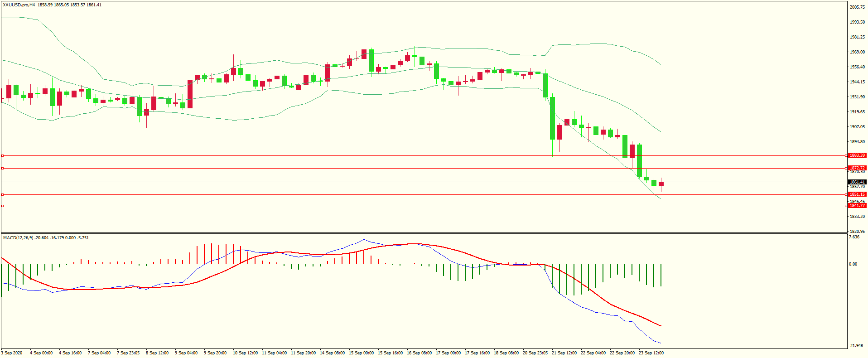Click the 1956.40 price scale label
Viewport: 868px width, 358px height.
857,67
